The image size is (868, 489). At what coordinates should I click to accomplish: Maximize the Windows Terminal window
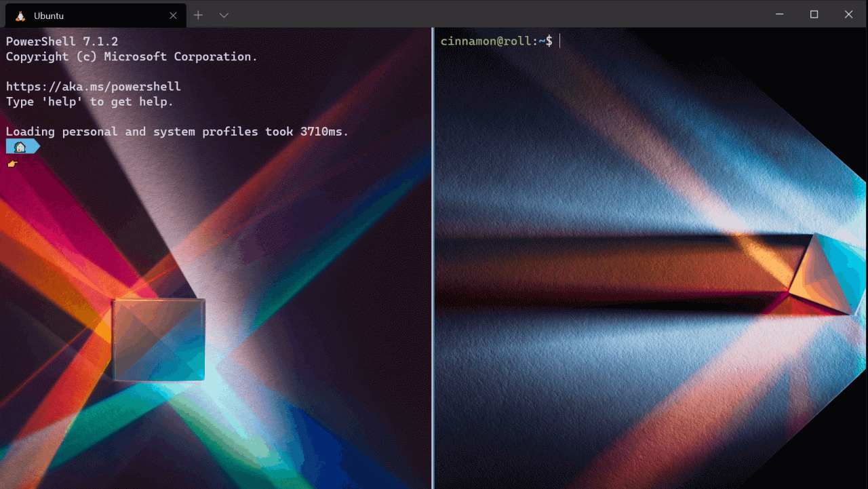tap(814, 14)
